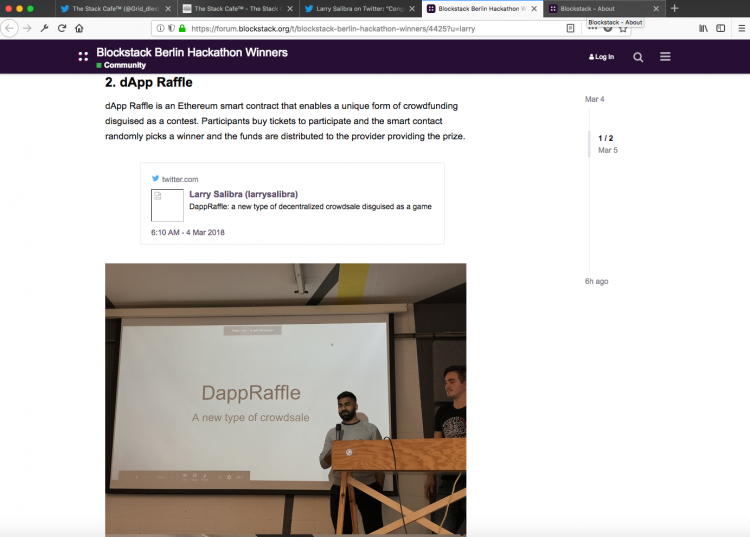Open the wrench developer tools icon
The height and width of the screenshot is (537, 750).
[44, 29]
